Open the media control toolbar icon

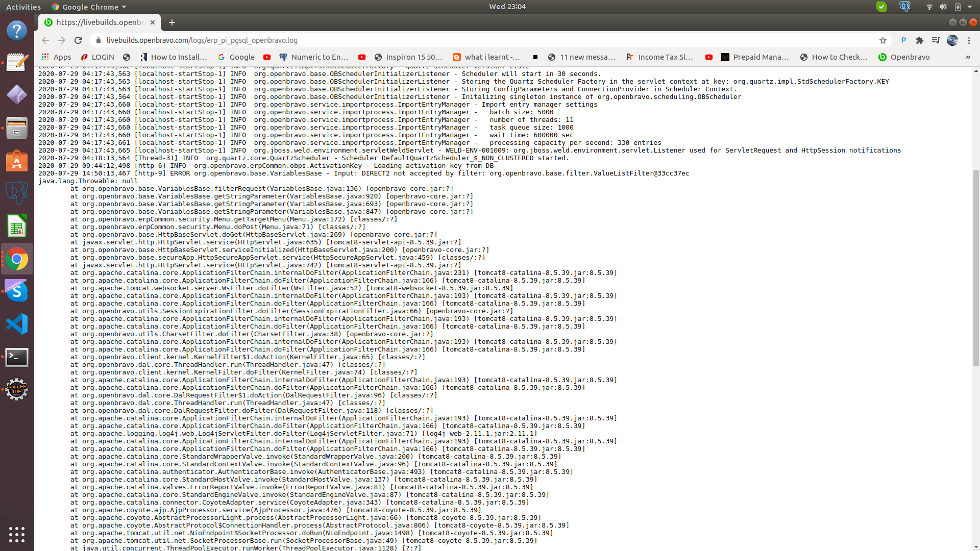click(x=936, y=40)
